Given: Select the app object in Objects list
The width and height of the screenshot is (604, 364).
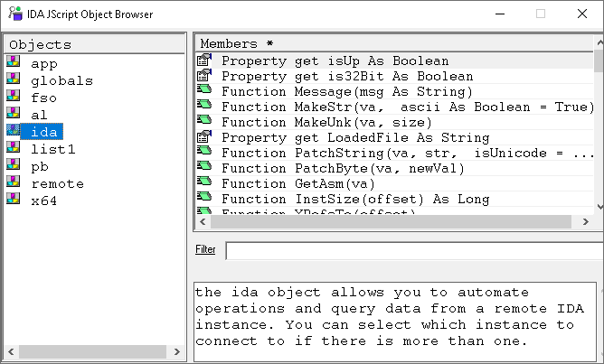Looking at the screenshot, I should point(44,63).
